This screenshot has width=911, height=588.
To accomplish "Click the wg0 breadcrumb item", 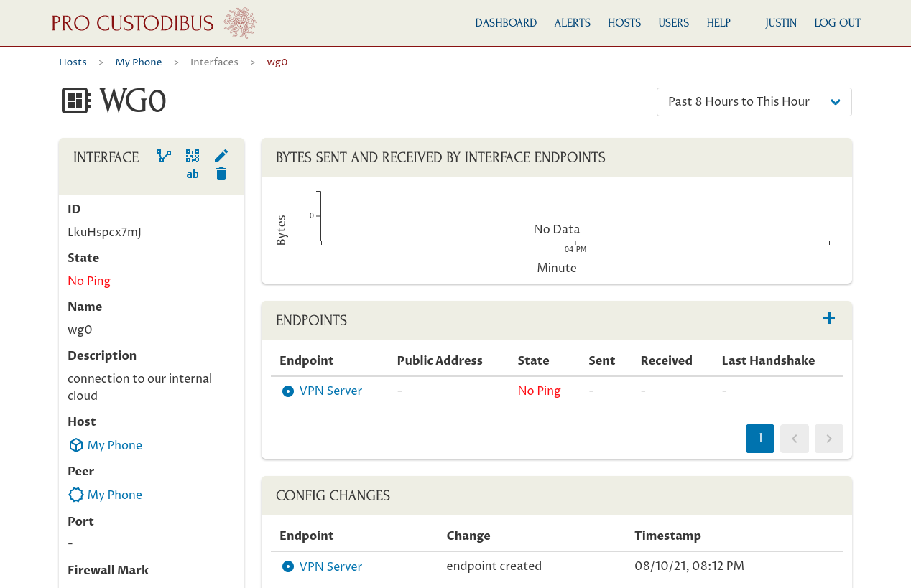I will 277,62.
